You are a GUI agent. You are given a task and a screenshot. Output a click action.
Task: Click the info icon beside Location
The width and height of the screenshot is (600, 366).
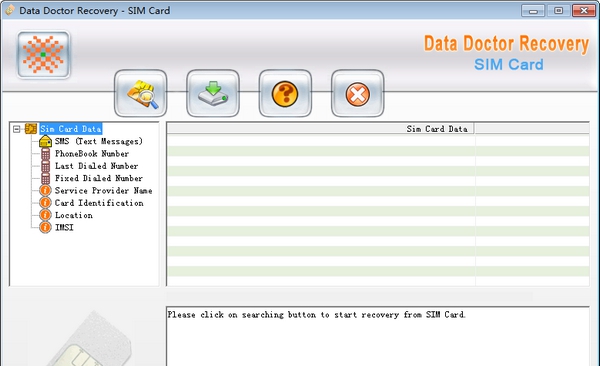[x=45, y=215]
